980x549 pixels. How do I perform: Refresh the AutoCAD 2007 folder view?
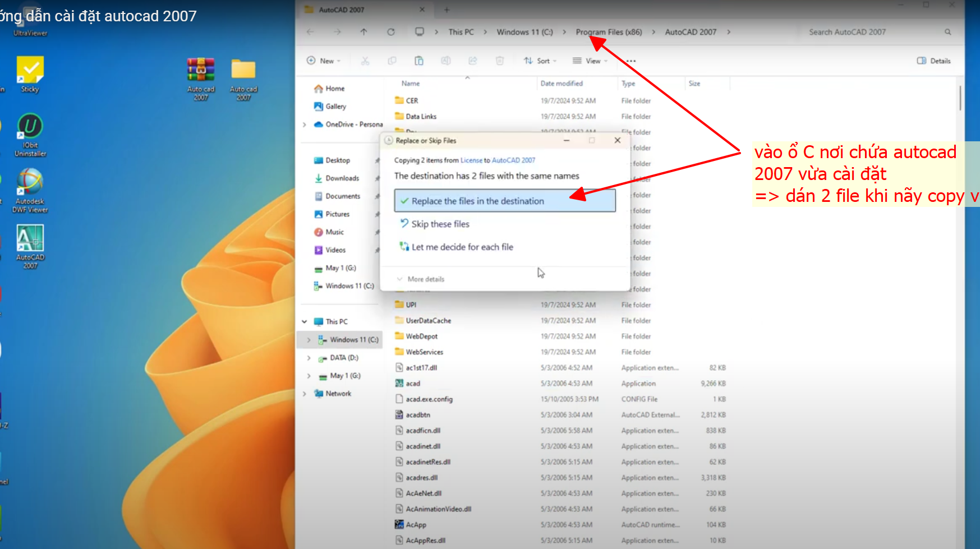[391, 32]
